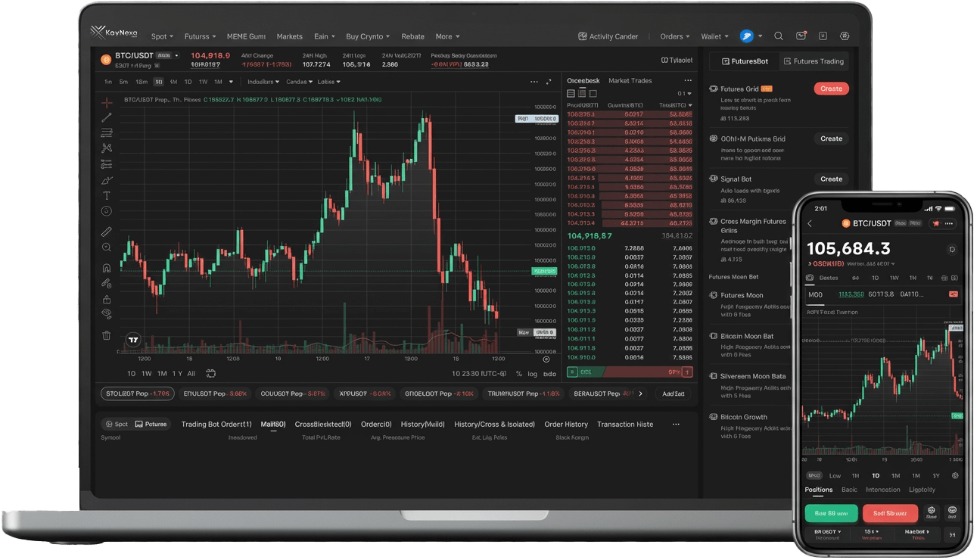Expand the Indicators dropdown
Viewport: 980px width, 560px height.
(x=263, y=82)
